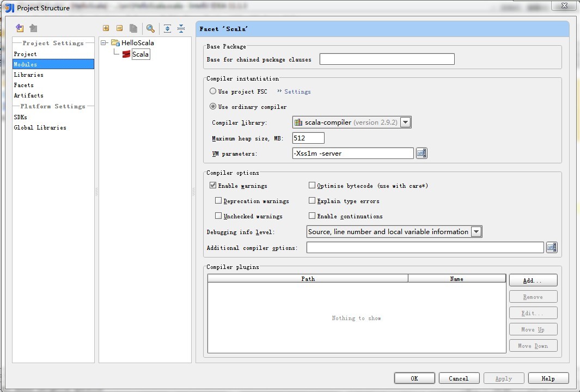Open Libraries settings section

click(28, 75)
